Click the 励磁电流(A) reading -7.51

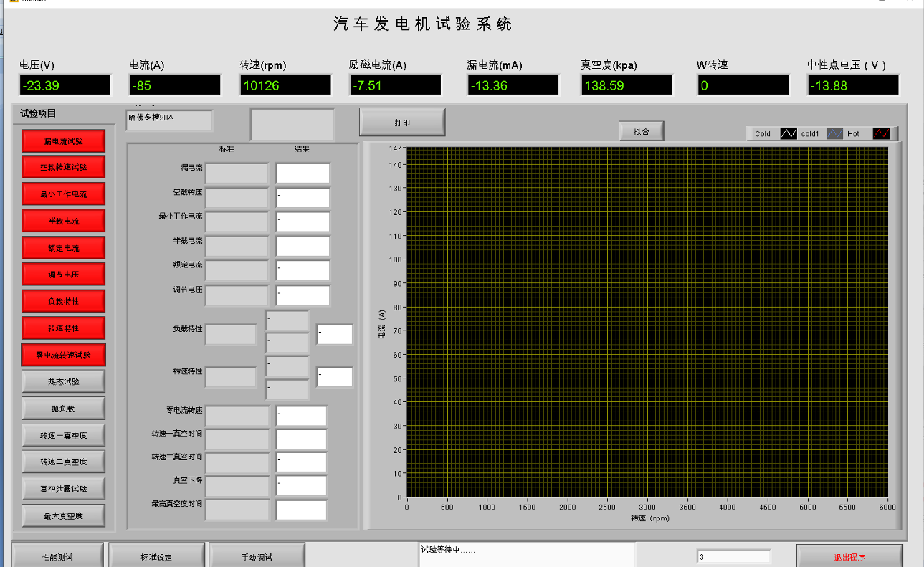click(395, 85)
